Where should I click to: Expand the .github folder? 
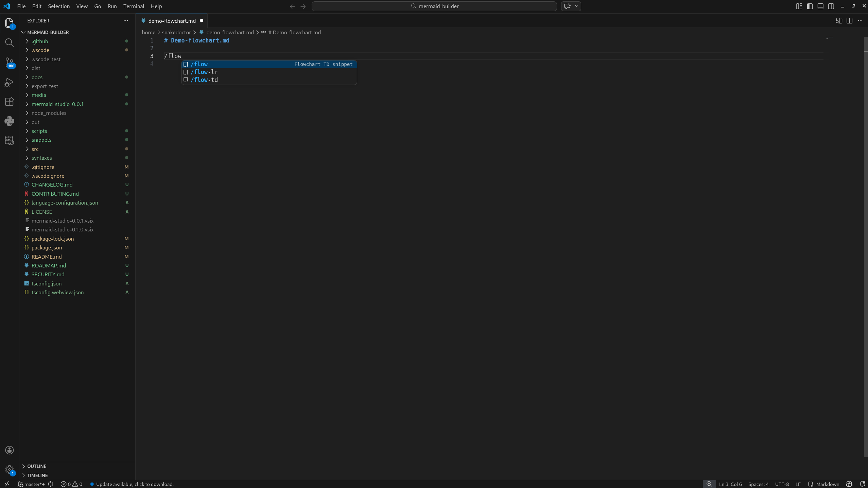tap(40, 41)
